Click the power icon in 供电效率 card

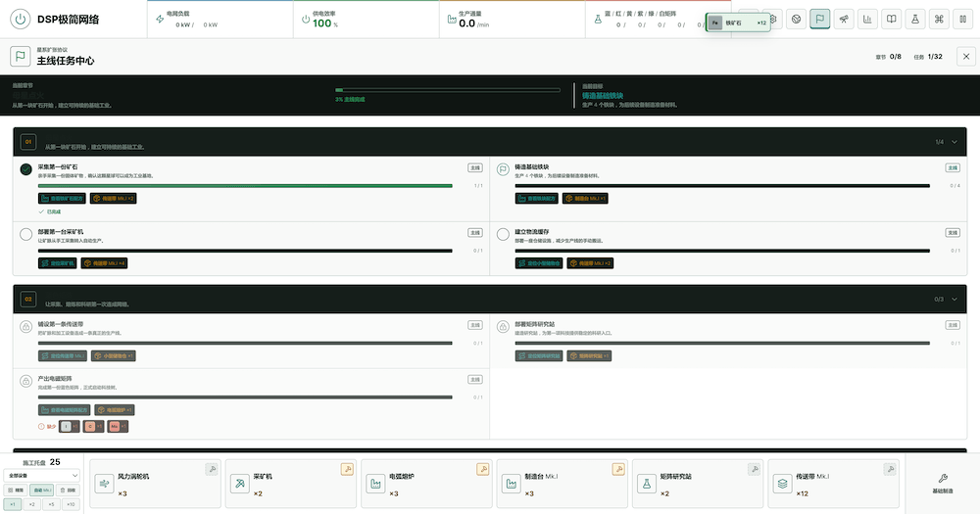click(x=306, y=20)
